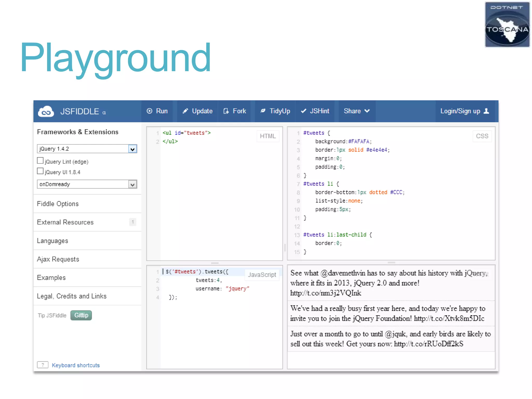The width and height of the screenshot is (532, 399).
Task: Click the </ul> closing tag line
Action: click(170, 141)
